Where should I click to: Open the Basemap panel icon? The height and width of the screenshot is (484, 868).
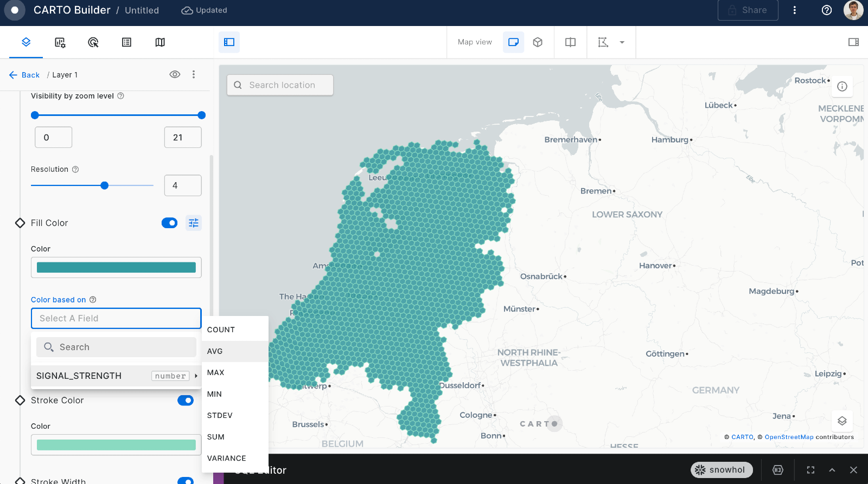tap(160, 42)
